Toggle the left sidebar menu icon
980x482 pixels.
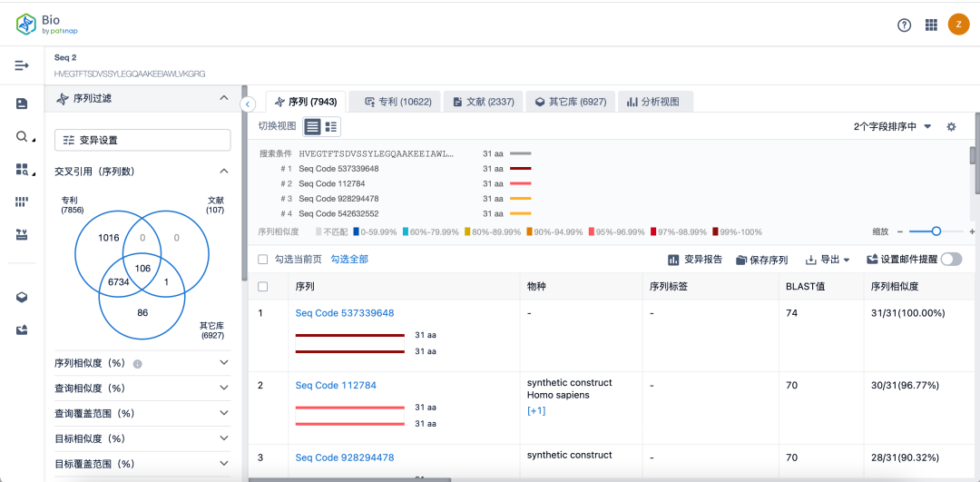22,65
